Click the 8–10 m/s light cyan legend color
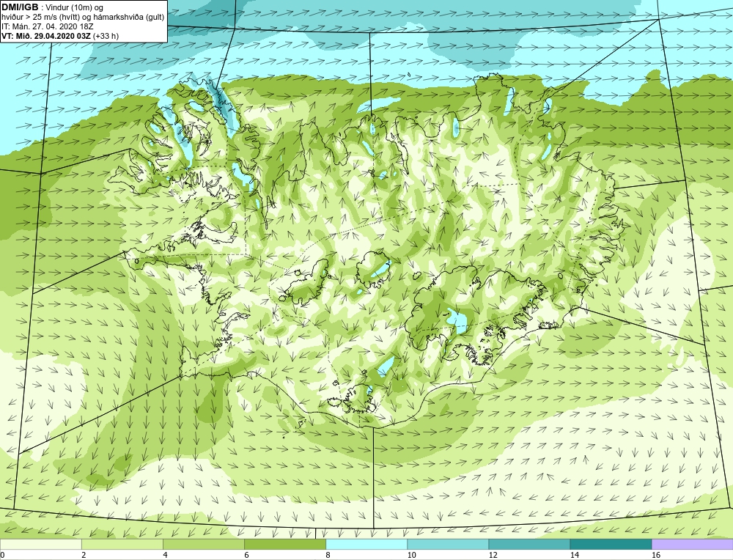 point(366,544)
